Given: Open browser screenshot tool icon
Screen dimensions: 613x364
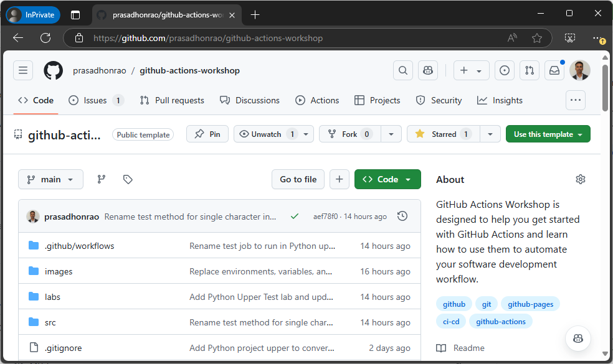Looking at the screenshot, I should click(570, 38).
